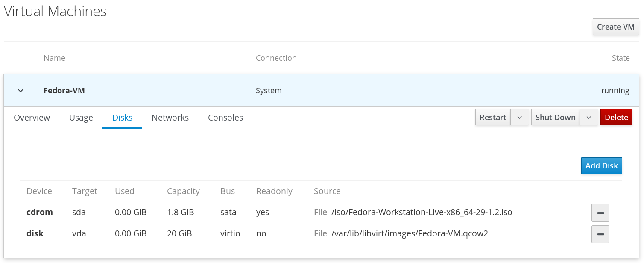Remove the cdrom disk with minus icon
This screenshot has height=263, width=644.
coord(600,213)
